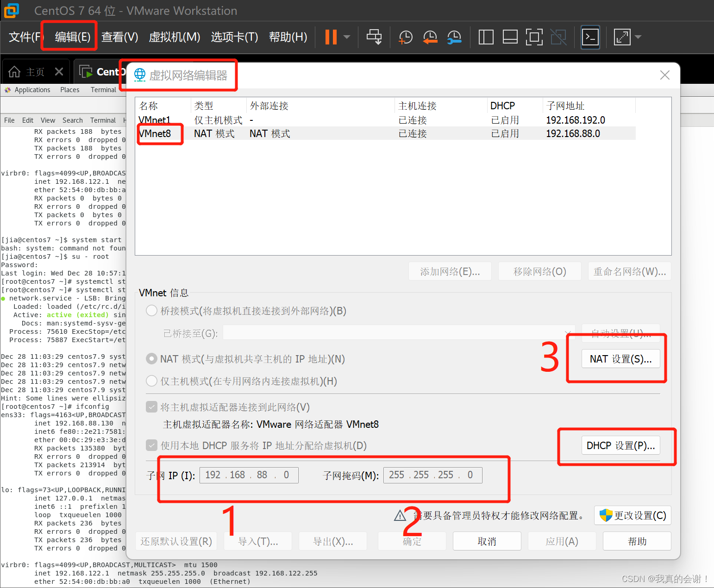Image resolution: width=714 pixels, height=588 pixels.
Task: Click subnet address 192.168.192.0 cell
Action: click(x=576, y=120)
